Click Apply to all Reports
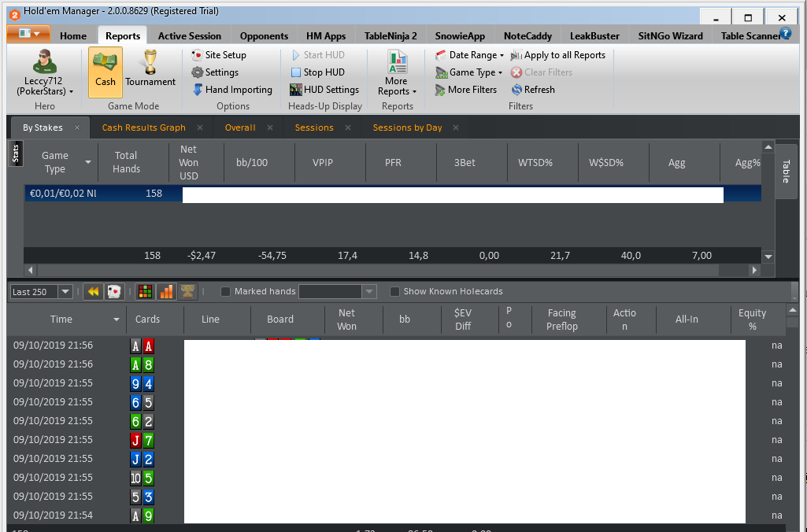Viewport: 807px width, 532px height. (x=558, y=55)
